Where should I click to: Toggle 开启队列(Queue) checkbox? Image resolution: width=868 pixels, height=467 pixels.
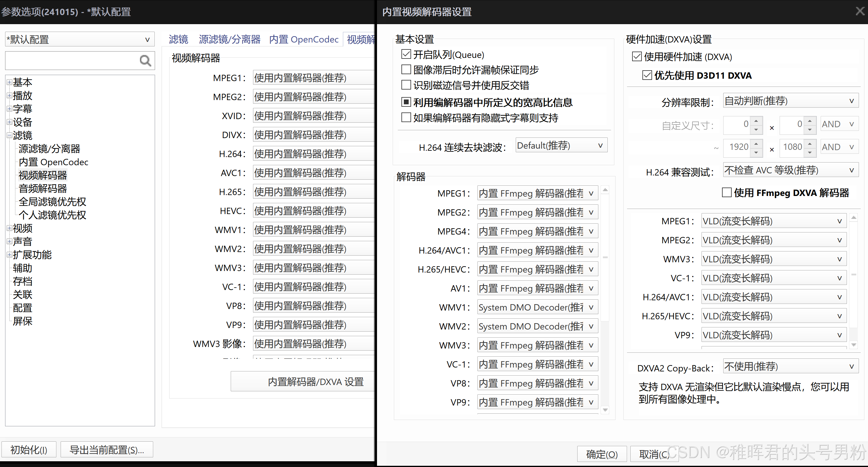406,54
